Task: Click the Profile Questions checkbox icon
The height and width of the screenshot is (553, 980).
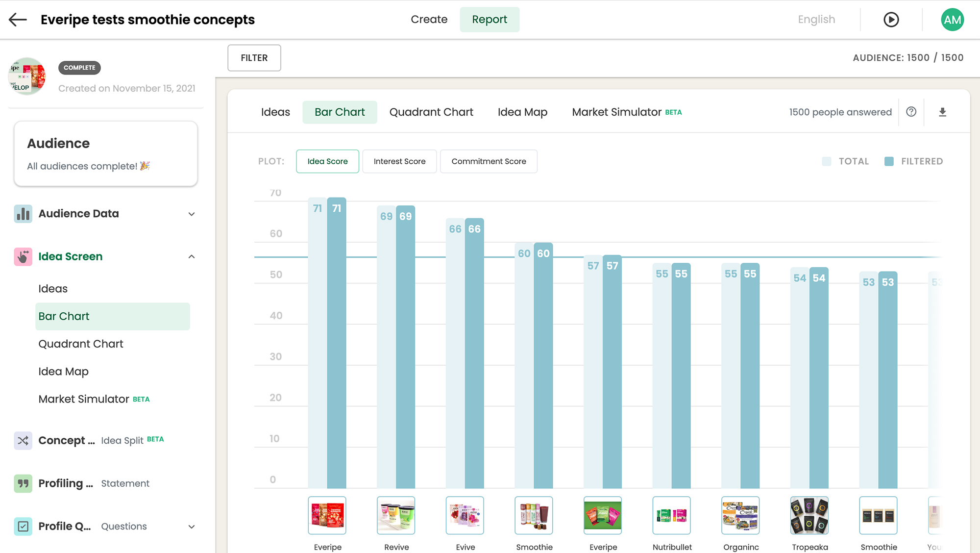Action: point(23,526)
